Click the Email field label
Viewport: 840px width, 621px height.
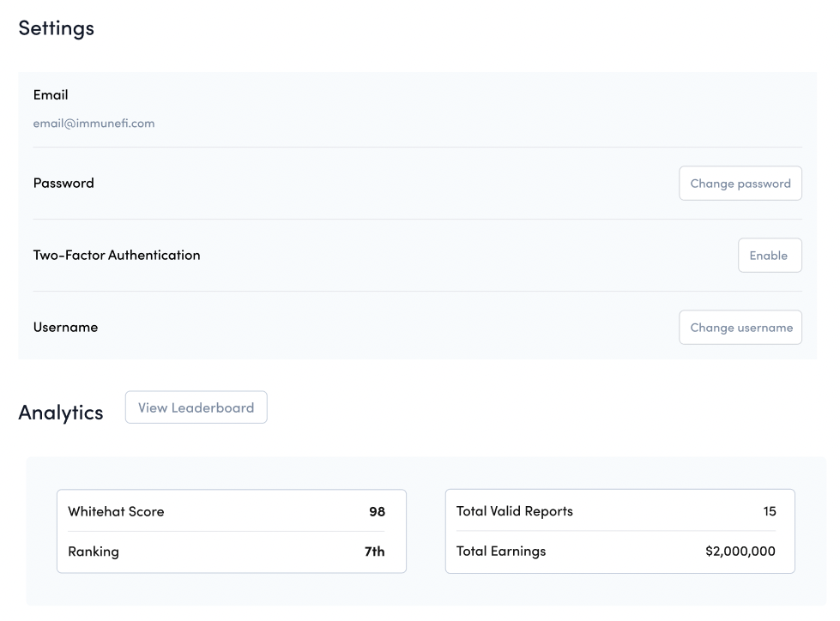click(51, 95)
